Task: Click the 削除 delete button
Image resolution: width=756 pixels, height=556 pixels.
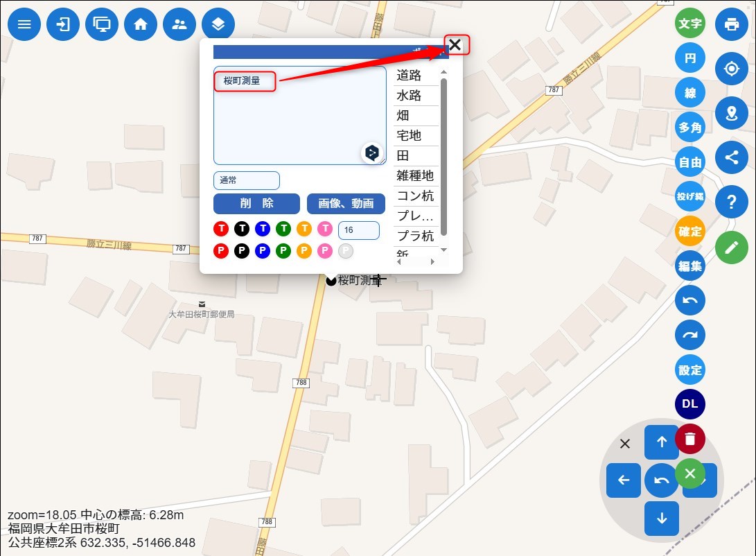Action: (256, 204)
